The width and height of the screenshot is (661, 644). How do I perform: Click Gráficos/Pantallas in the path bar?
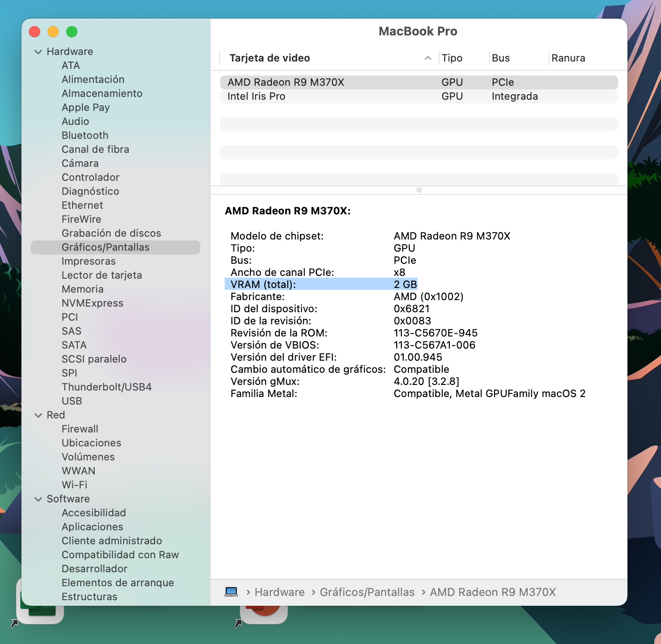tap(367, 592)
